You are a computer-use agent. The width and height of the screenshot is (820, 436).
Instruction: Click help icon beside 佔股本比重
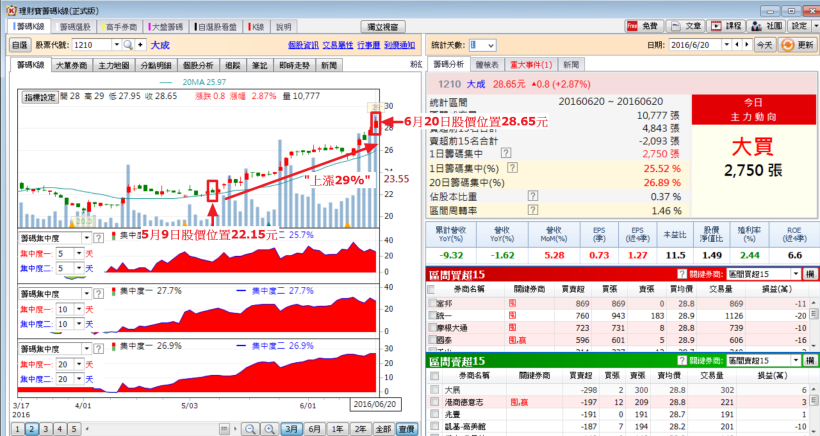[x=532, y=196]
